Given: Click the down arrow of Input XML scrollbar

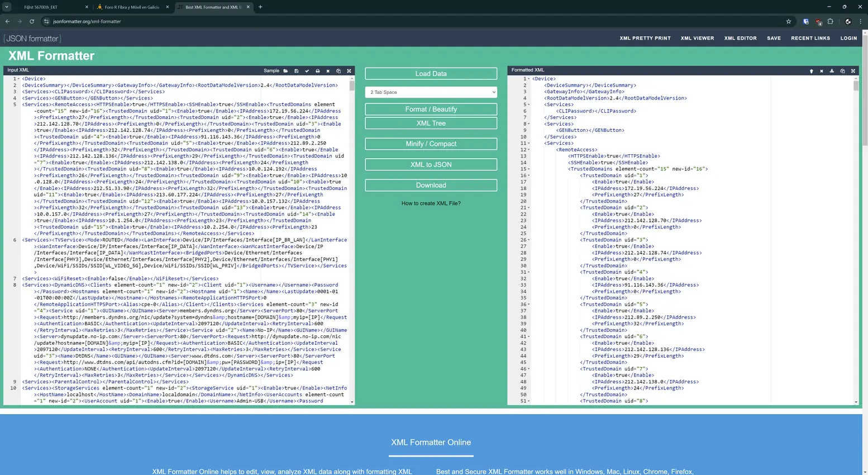Looking at the screenshot, I should point(352,402).
